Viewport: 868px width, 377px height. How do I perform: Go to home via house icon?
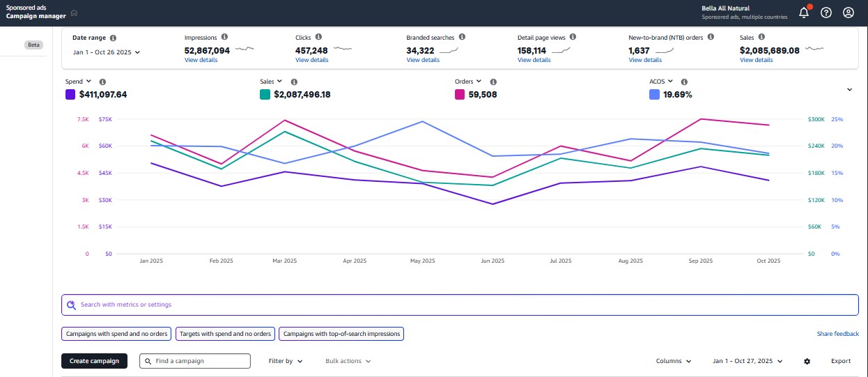point(75,13)
